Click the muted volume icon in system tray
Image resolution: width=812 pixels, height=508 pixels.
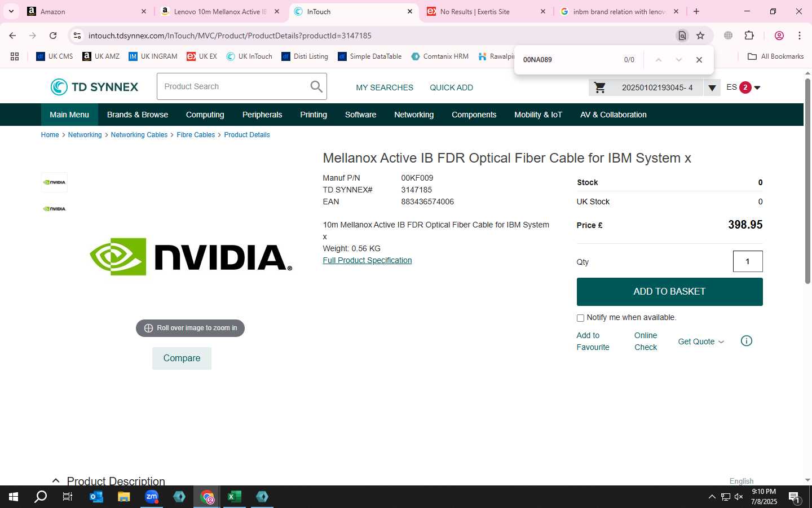click(x=739, y=497)
